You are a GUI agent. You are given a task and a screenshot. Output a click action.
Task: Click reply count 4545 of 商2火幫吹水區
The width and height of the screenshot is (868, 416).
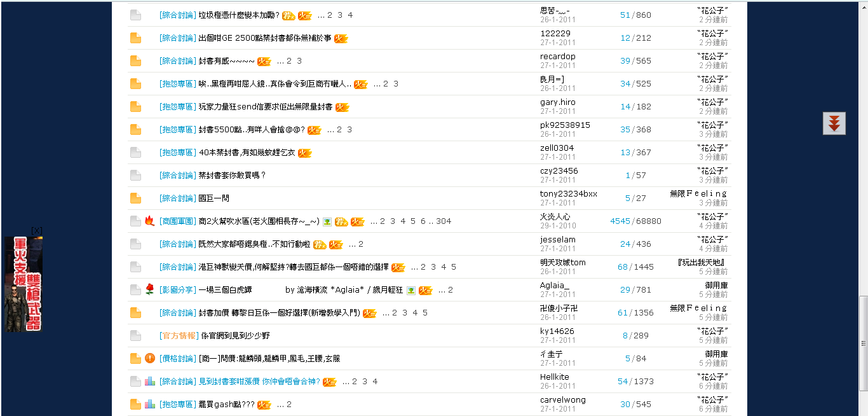(620, 221)
